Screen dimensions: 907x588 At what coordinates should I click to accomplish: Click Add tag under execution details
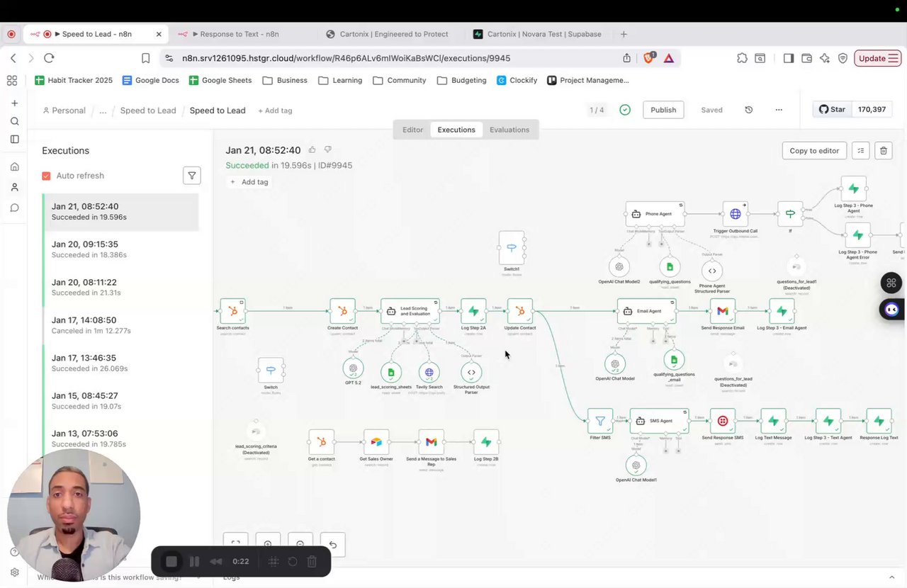click(x=249, y=182)
